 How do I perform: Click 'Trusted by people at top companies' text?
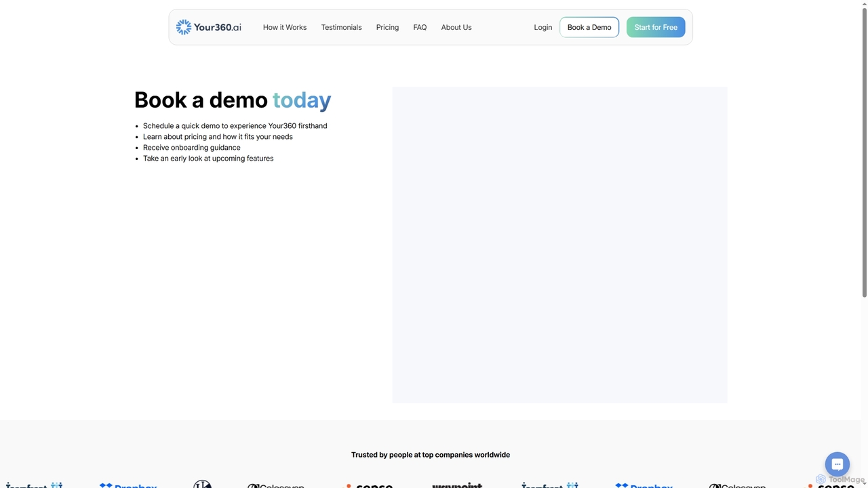tap(431, 455)
